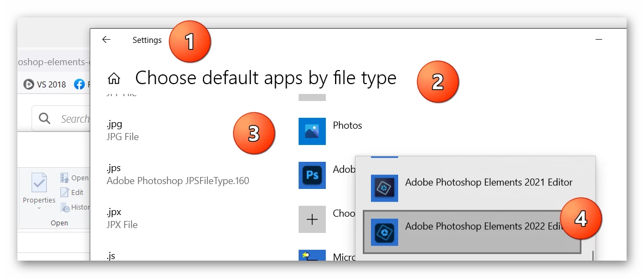This screenshot has height=278, width=644.
Task: Click Edit in the background ribbon
Action: [x=72, y=192]
